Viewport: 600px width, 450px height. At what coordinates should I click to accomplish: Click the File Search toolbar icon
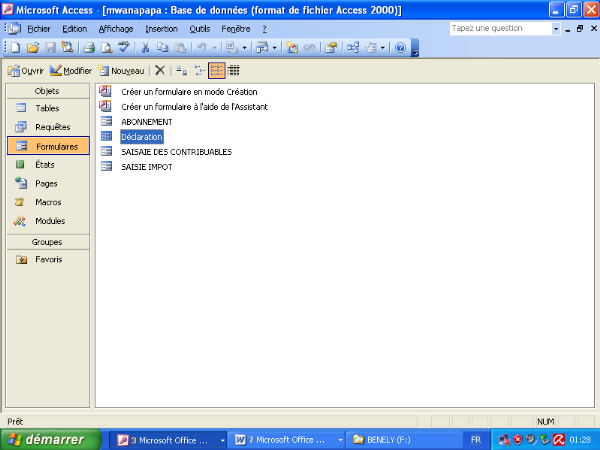click(67, 48)
